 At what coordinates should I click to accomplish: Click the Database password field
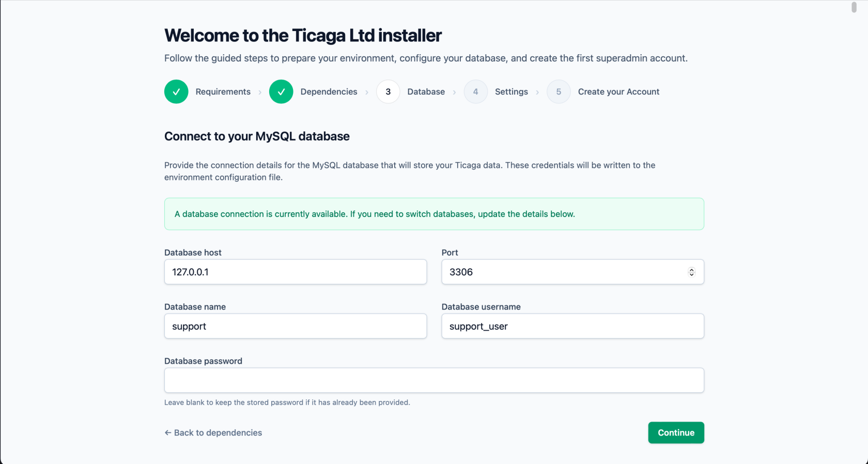pos(434,380)
